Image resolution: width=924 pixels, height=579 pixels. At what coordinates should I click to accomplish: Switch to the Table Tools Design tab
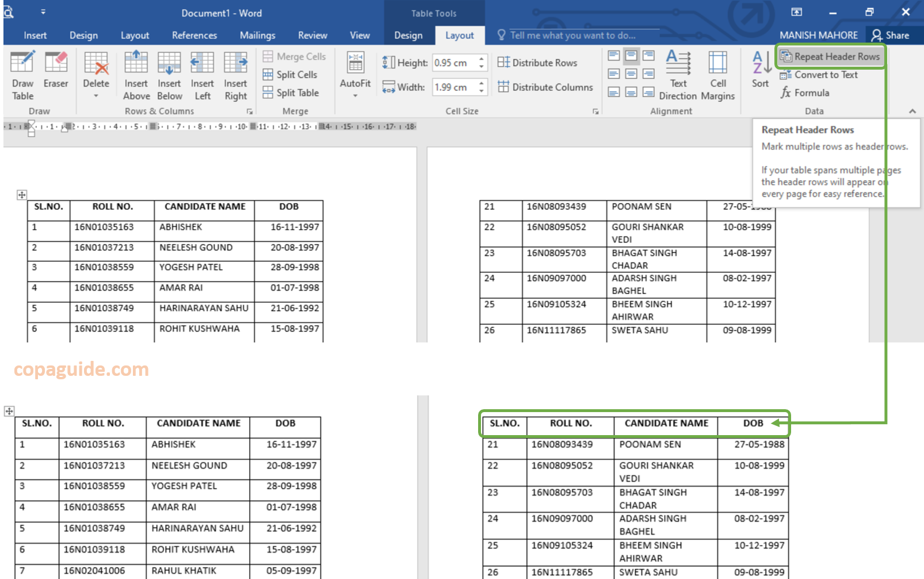408,35
